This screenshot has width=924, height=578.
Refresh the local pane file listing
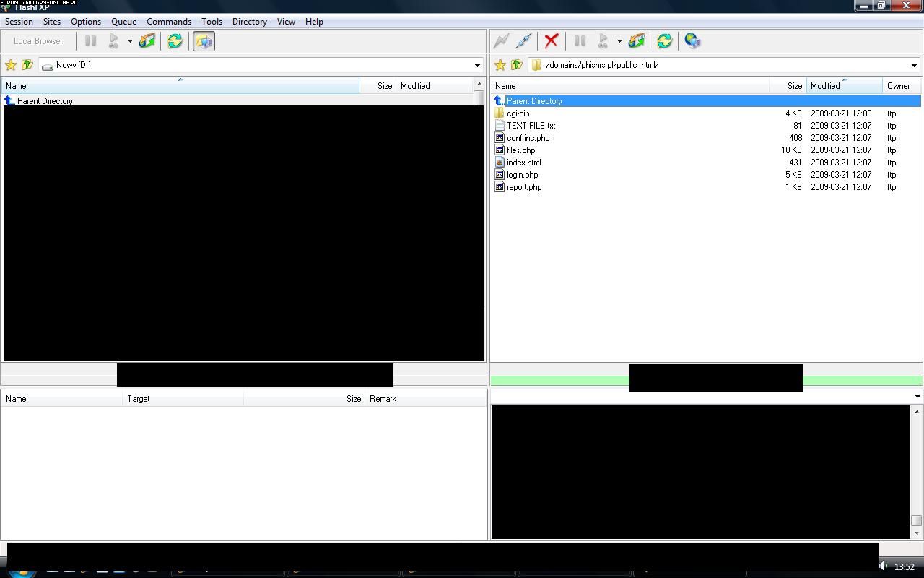pyautogui.click(x=175, y=41)
